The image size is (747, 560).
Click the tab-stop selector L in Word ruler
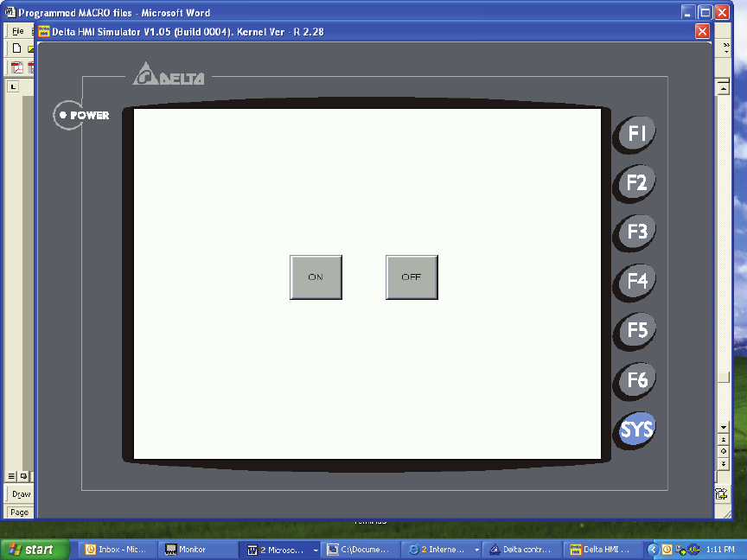click(13, 86)
